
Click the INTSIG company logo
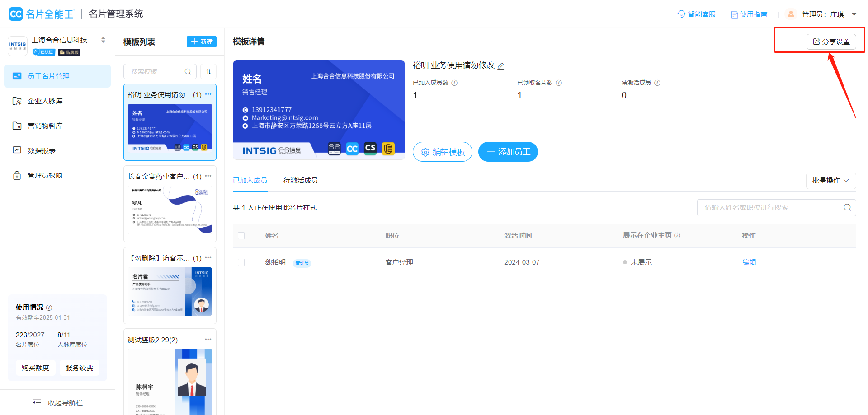tap(18, 46)
